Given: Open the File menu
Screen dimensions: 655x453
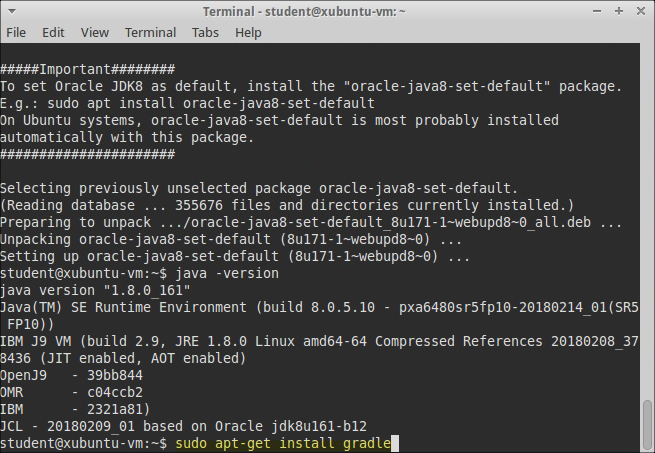Looking at the screenshot, I should click(x=16, y=32).
